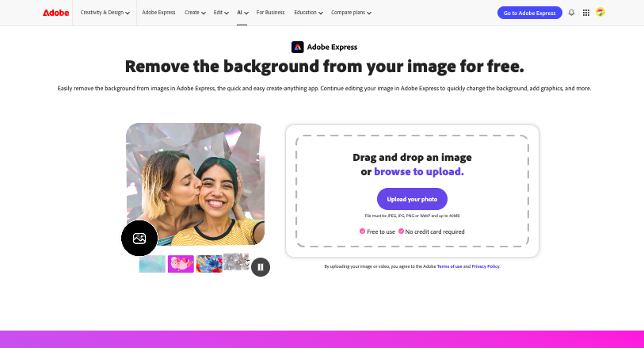Select the pink background thumbnail
The height and width of the screenshot is (348, 644).
coord(181,264)
